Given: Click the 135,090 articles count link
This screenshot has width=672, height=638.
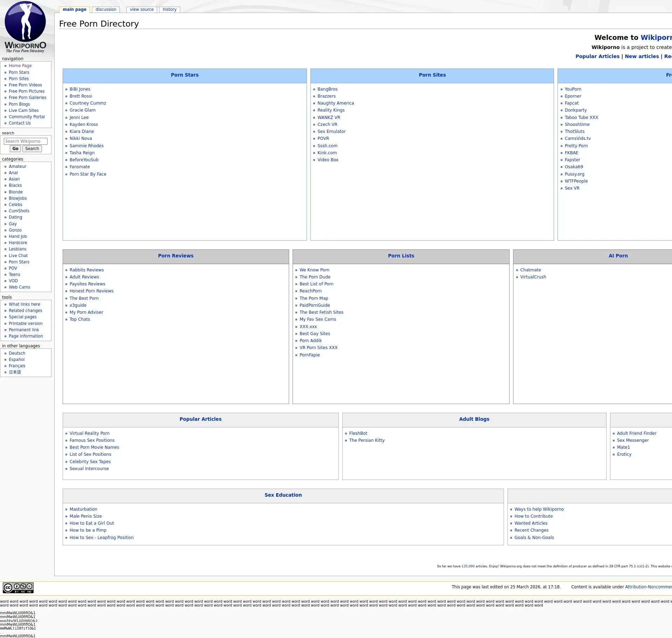Looking at the screenshot, I should 468,566.
